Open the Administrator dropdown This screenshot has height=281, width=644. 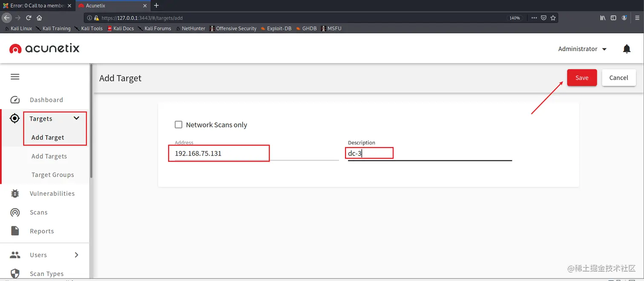[x=582, y=49]
